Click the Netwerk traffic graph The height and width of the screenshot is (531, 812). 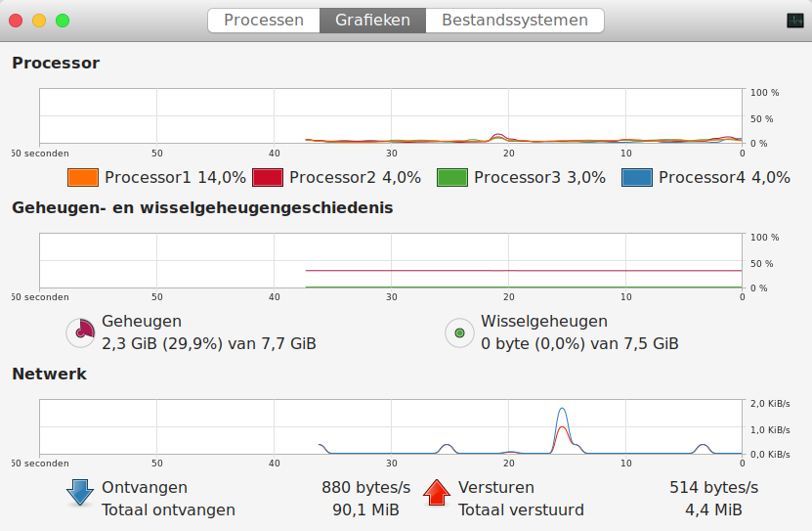pyautogui.click(x=391, y=426)
